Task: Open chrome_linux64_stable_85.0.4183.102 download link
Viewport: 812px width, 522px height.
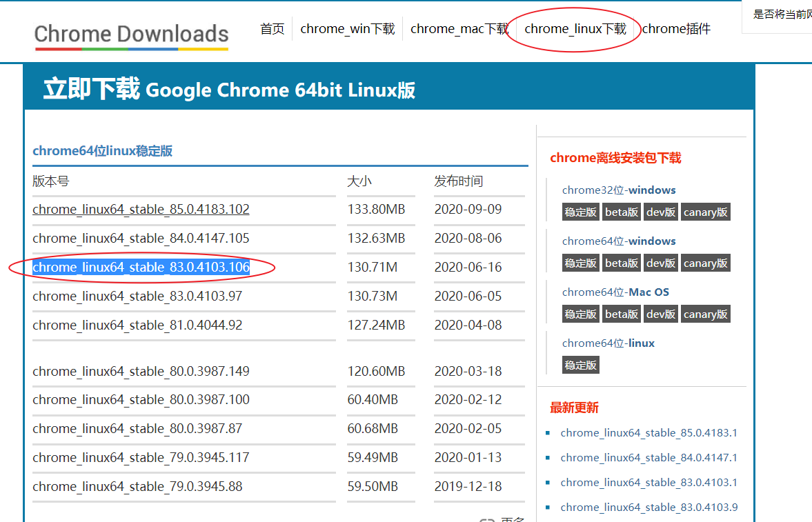Action: [141, 209]
